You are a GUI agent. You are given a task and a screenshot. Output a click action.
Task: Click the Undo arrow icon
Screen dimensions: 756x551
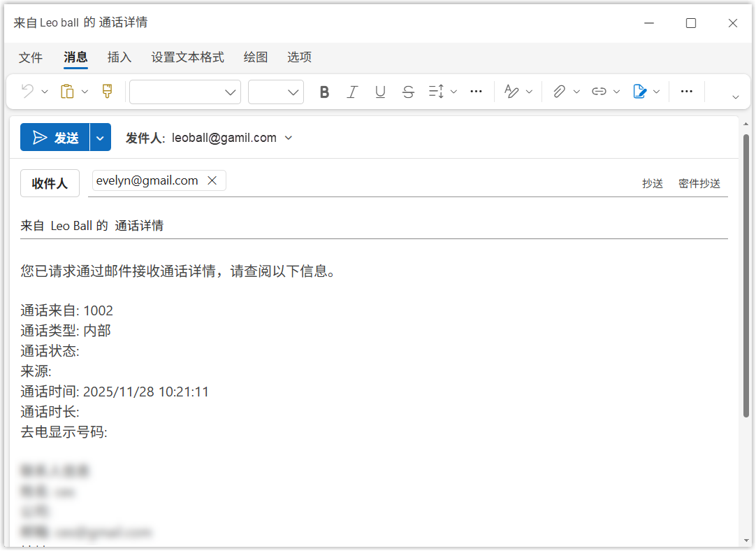(x=27, y=92)
